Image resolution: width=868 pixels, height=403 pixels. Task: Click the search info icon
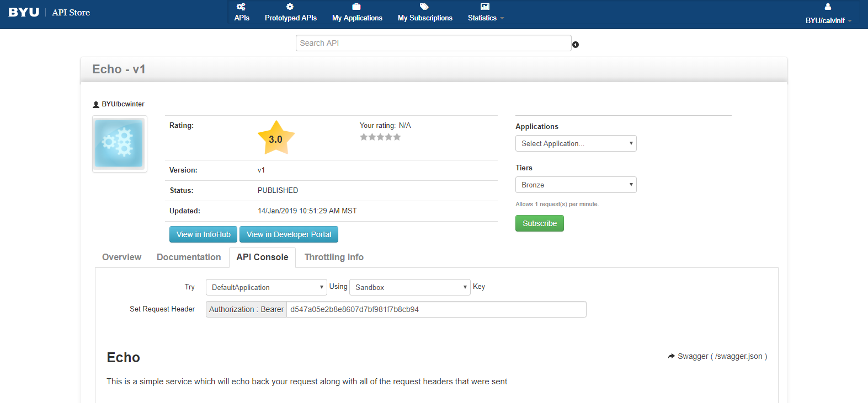(576, 45)
